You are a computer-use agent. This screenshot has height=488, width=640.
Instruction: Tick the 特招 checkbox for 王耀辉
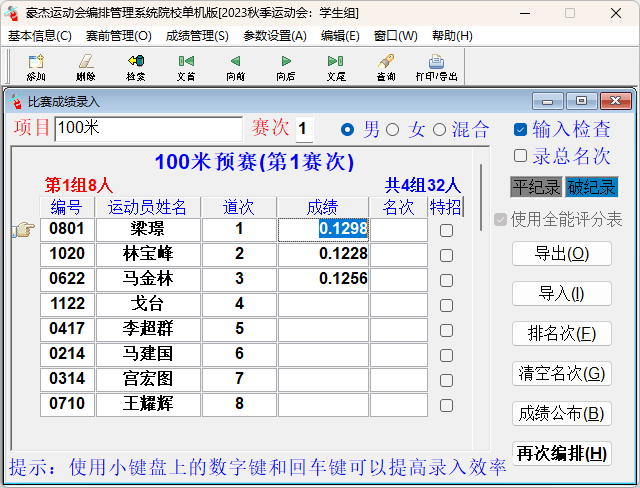click(447, 406)
